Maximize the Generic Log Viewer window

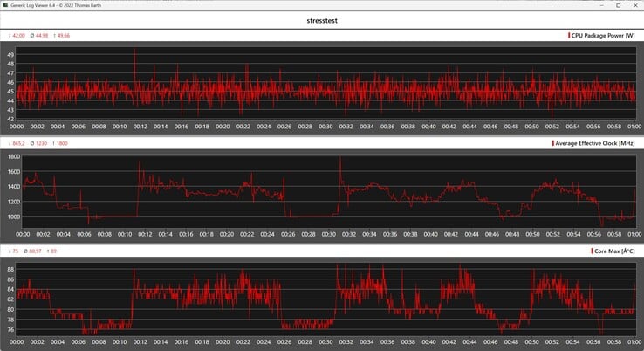pyautogui.click(x=618, y=5)
